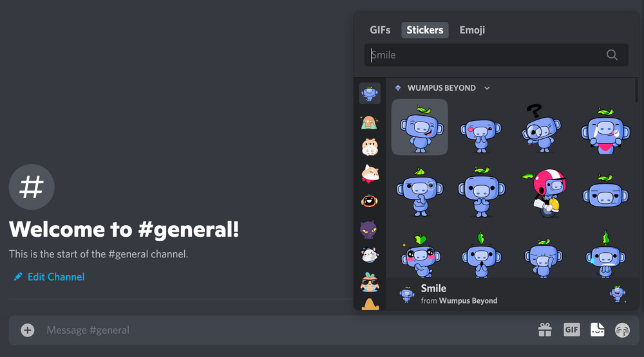Viewport: 644px width, 357px height.
Task: Click the search magnifier icon
Action: [612, 55]
